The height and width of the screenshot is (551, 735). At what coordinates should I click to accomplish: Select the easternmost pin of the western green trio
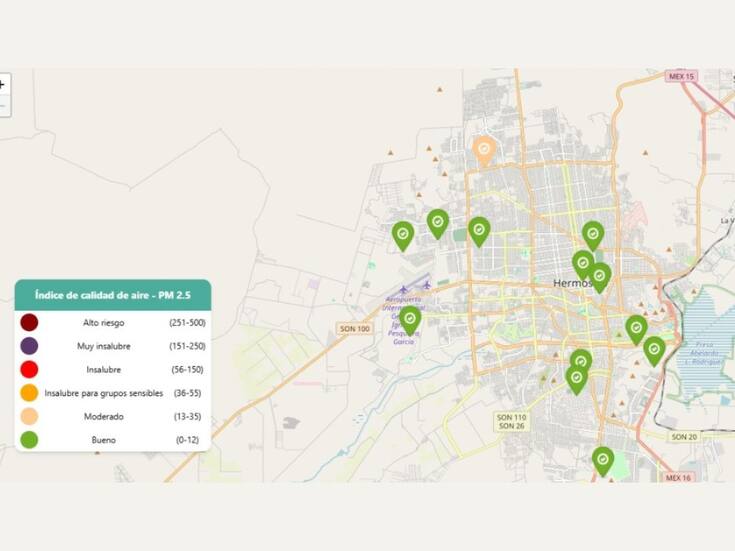[x=479, y=231]
